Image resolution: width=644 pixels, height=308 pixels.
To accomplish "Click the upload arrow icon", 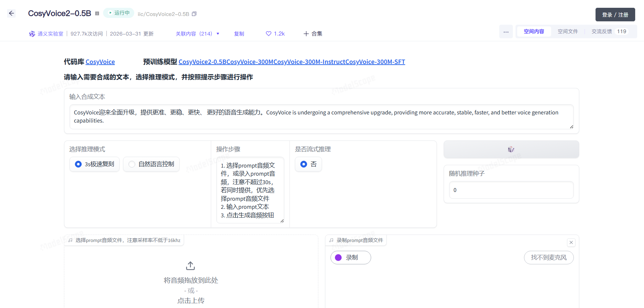I will coord(190,266).
